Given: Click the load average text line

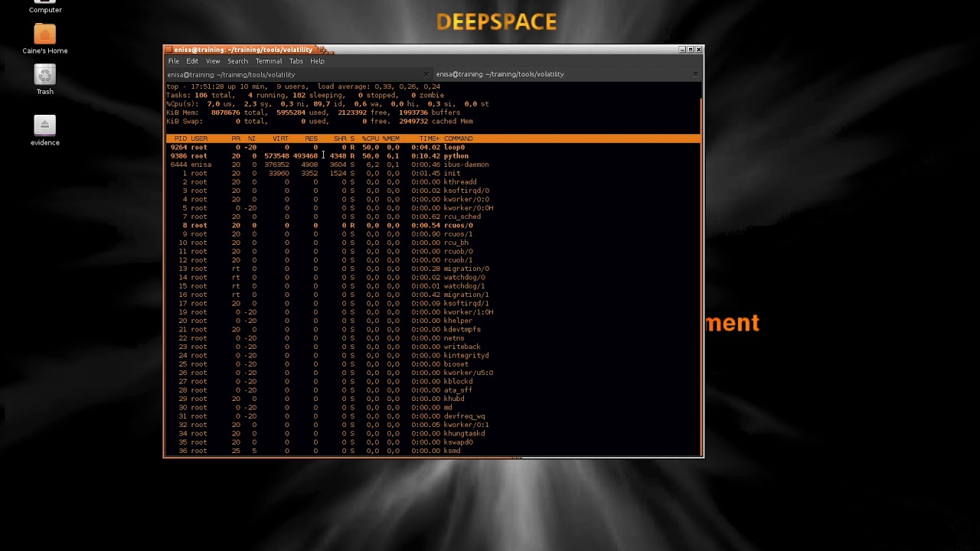Looking at the screenshot, I should pos(378,86).
